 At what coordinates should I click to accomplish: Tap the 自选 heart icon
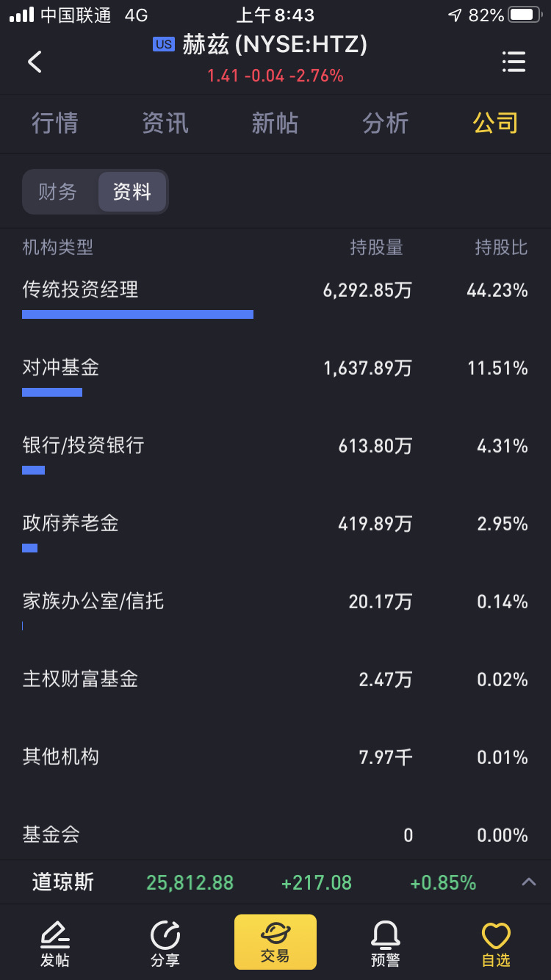click(496, 944)
